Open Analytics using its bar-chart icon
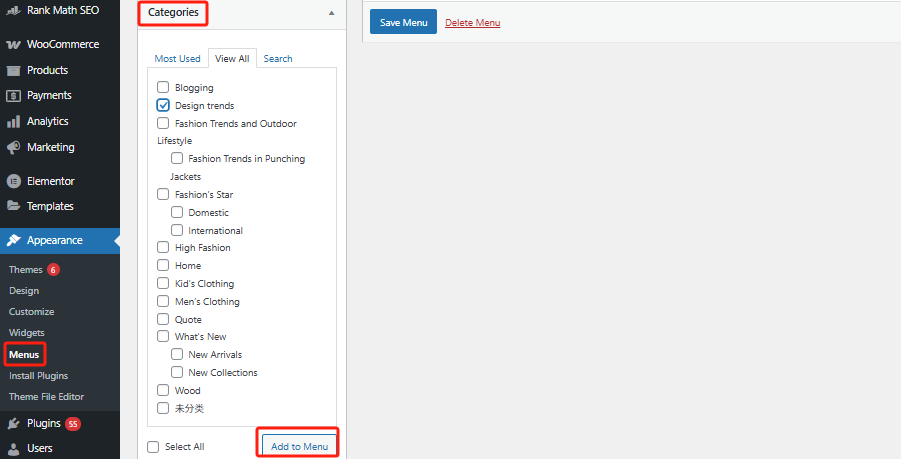This screenshot has width=901, height=459. (14, 121)
